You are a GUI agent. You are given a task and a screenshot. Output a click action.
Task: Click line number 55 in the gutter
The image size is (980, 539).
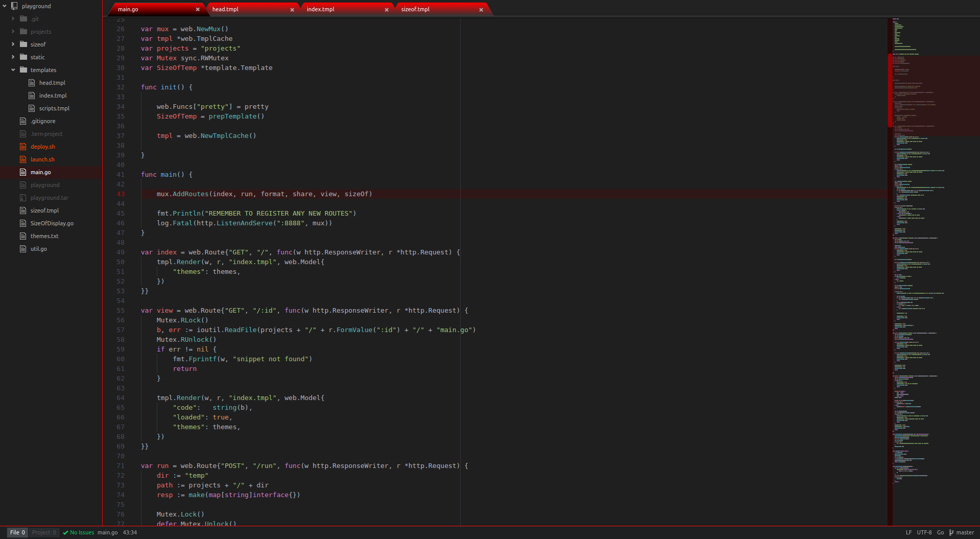(x=121, y=311)
